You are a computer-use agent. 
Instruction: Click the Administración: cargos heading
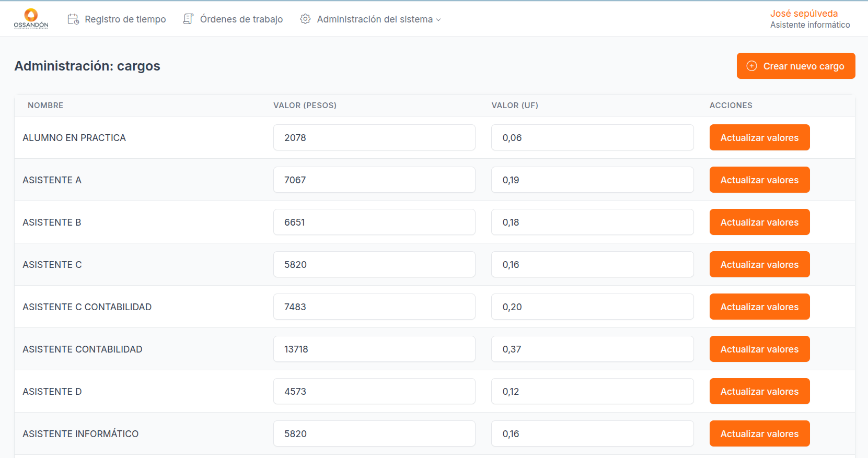tap(87, 66)
